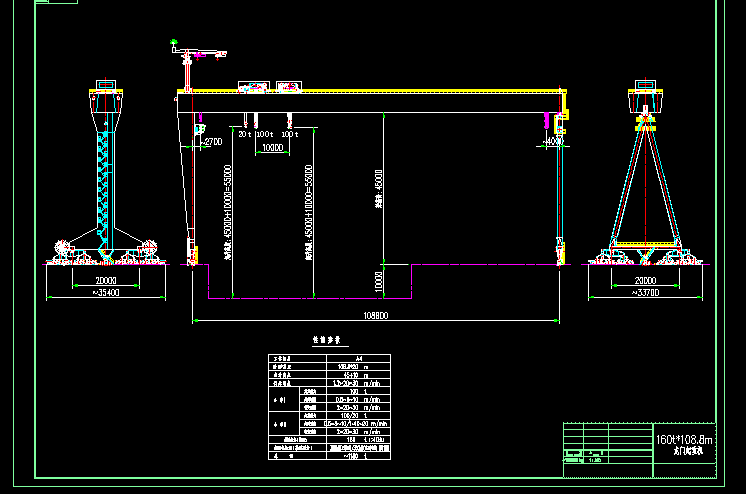
Task: Select the ~33700 dimension under right view
Action: point(646,293)
